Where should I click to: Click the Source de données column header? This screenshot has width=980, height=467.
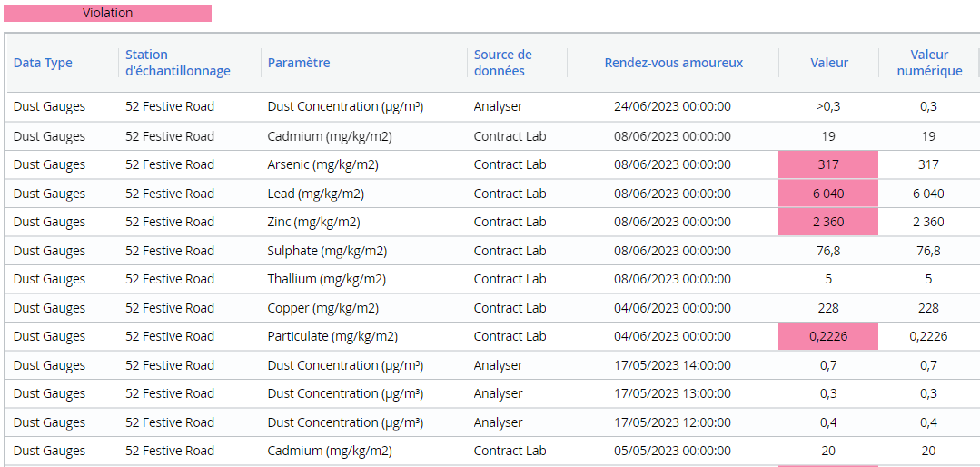[x=502, y=63]
